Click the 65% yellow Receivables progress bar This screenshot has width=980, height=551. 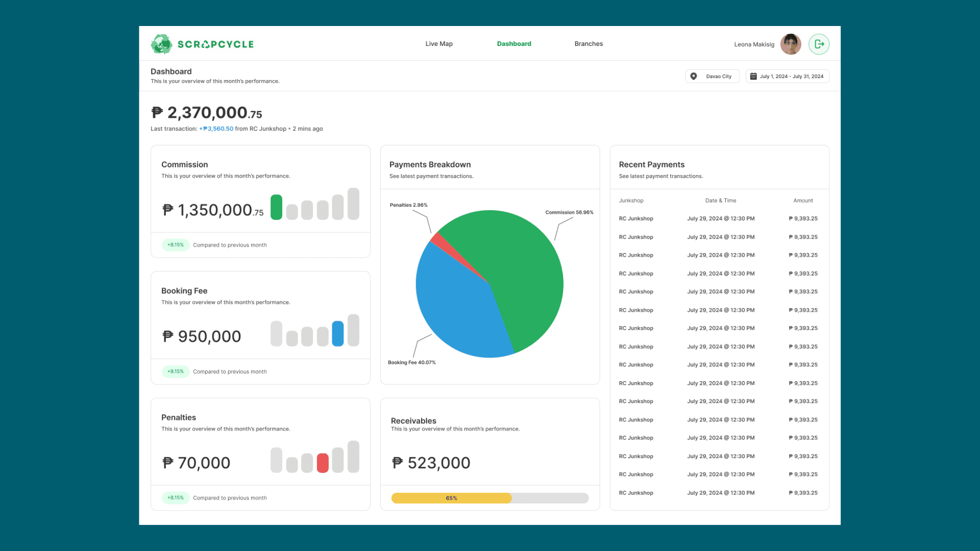click(x=451, y=497)
